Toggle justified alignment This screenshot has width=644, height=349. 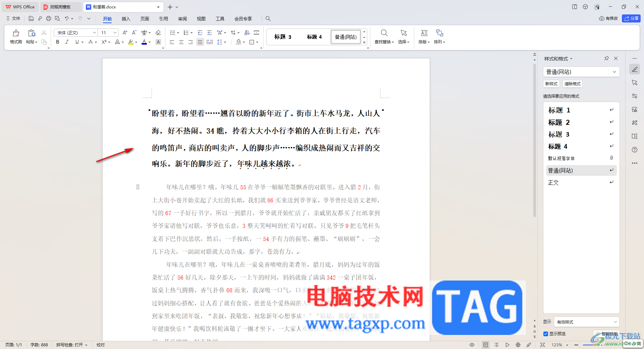(200, 42)
